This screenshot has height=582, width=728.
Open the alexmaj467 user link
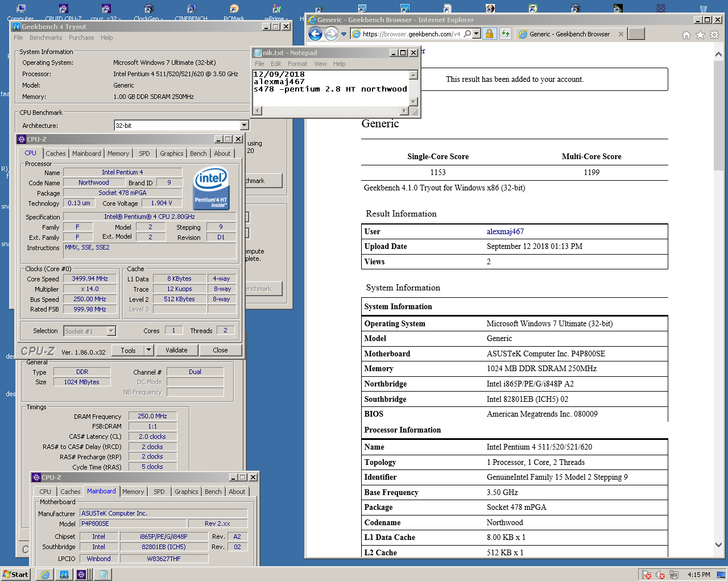point(505,231)
